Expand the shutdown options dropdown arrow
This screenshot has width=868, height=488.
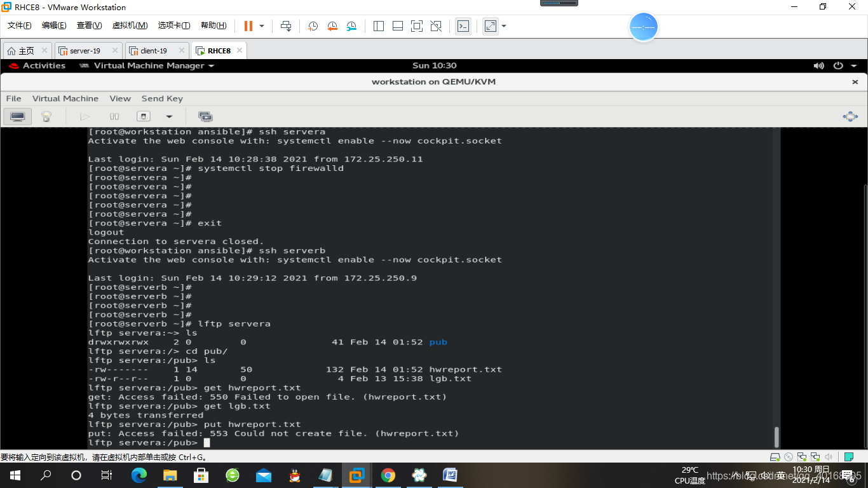pos(169,116)
